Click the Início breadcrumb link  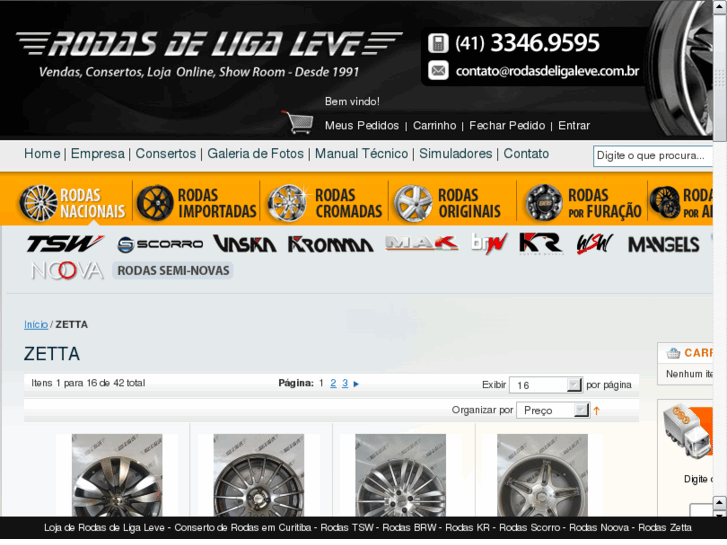36,325
